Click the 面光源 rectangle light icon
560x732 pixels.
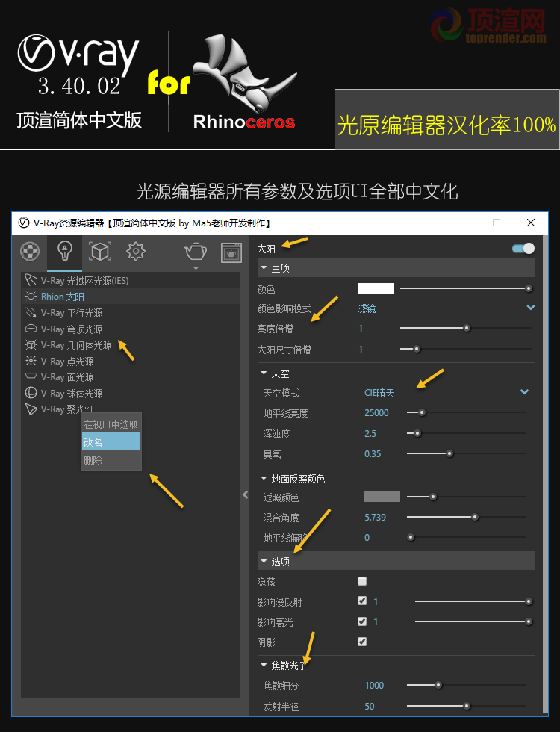point(31,376)
